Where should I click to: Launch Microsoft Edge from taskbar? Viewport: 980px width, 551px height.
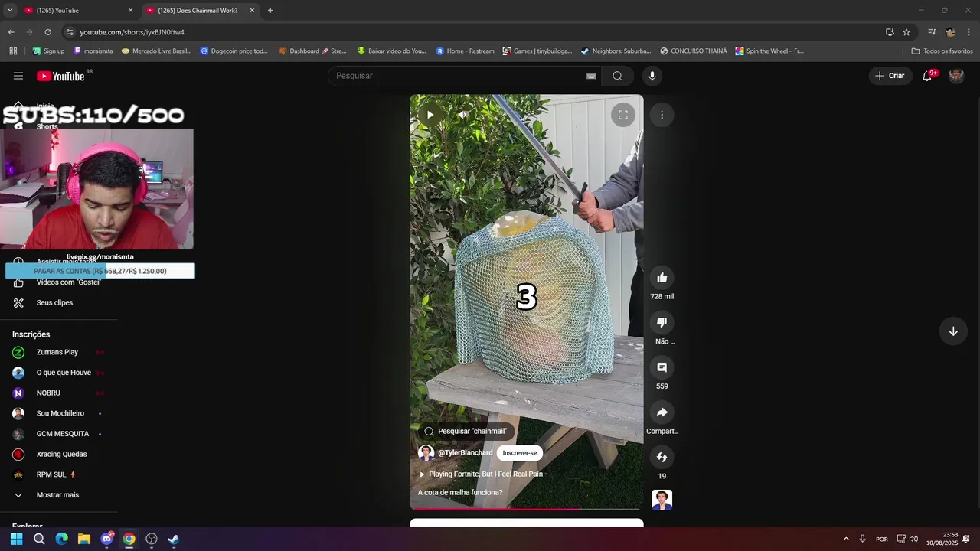[61, 539]
